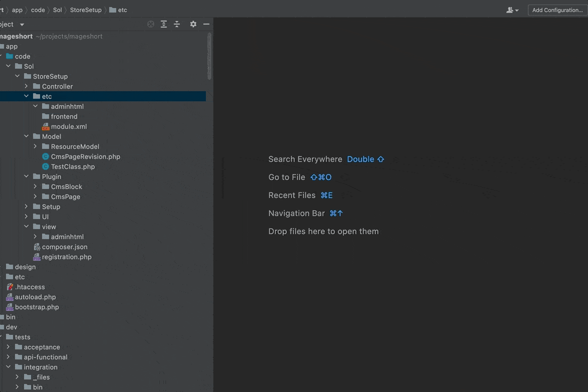This screenshot has width=588, height=392.
Task: Hide the Project tool window
Action: pos(206,24)
